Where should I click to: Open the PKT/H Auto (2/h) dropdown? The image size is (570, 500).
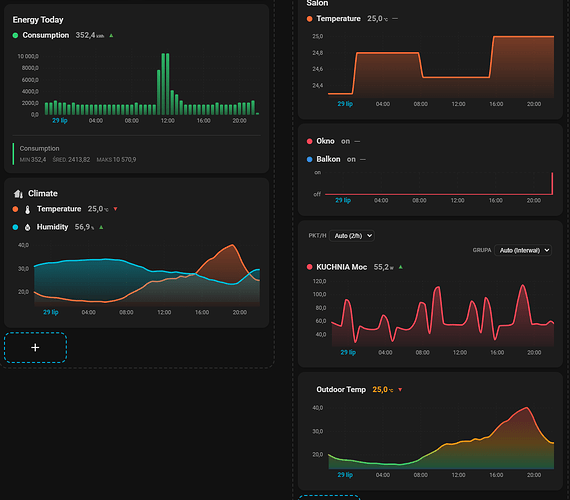352,236
